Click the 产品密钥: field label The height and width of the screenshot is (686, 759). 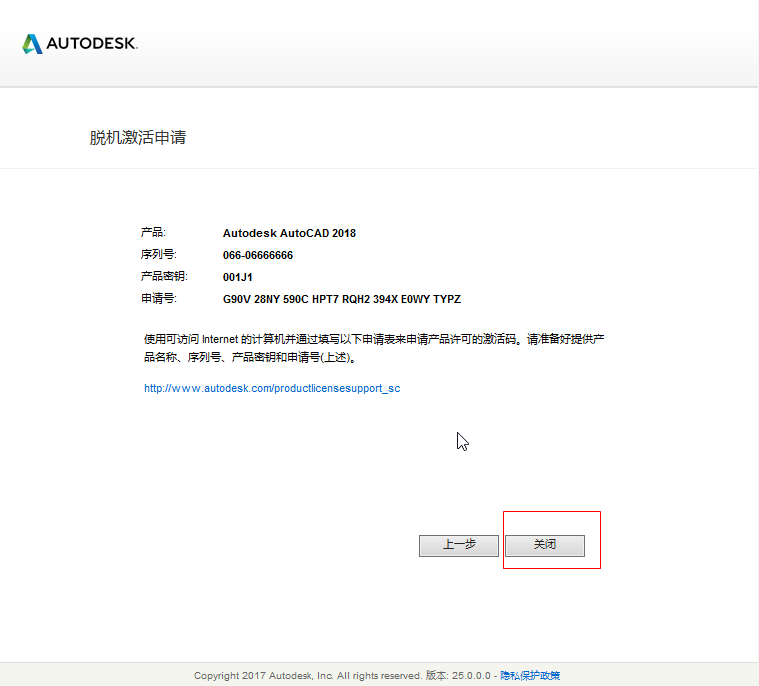(164, 277)
